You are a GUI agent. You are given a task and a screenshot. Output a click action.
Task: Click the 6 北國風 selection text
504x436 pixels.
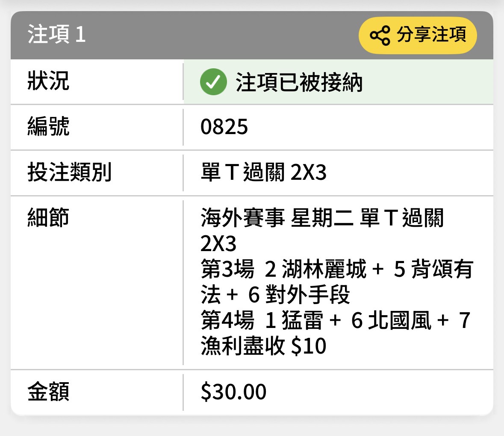click(391, 320)
